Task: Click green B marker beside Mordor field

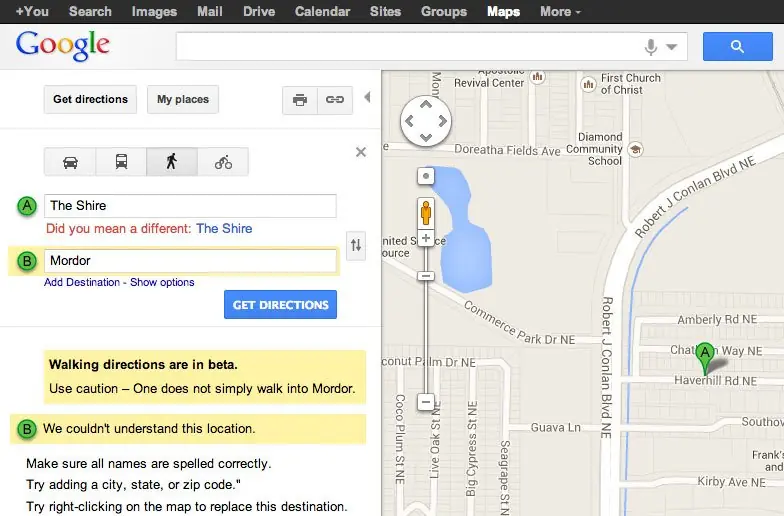Action: [27, 261]
